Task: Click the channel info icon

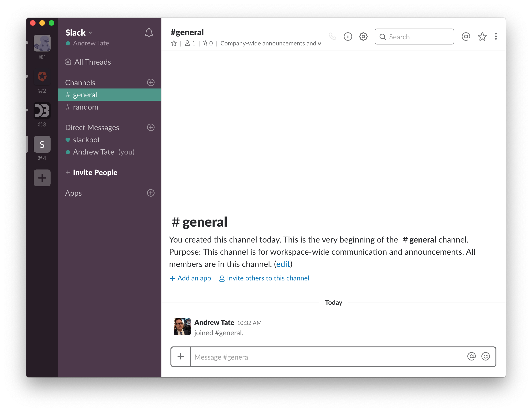Action: pyautogui.click(x=348, y=36)
